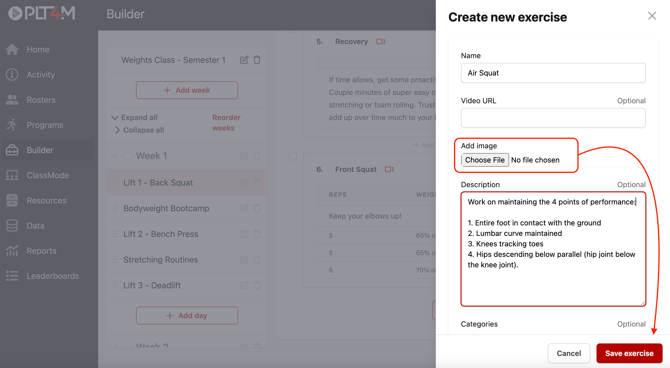Click the Resources drawer icon

coord(12,200)
